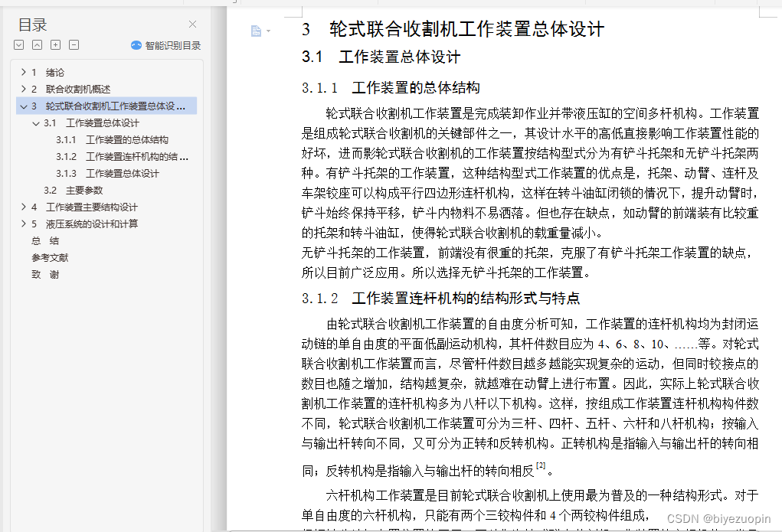Click the citation superscript [2]
The height and width of the screenshot is (532, 782).
pos(541,465)
